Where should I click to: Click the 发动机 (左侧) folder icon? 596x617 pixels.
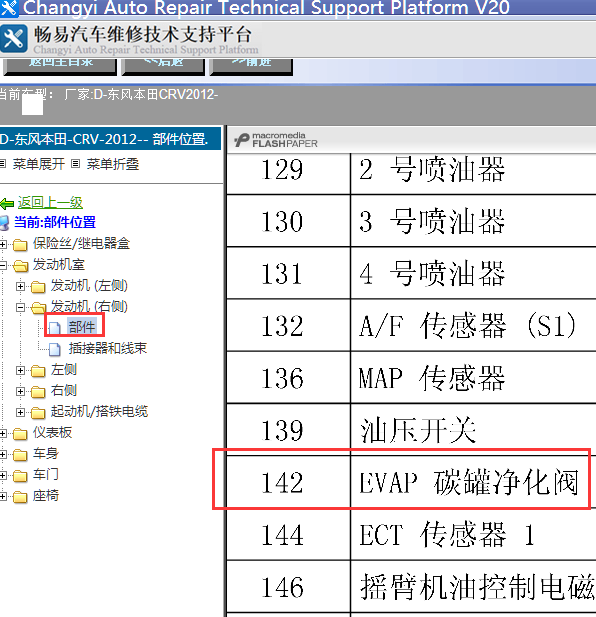(38, 287)
